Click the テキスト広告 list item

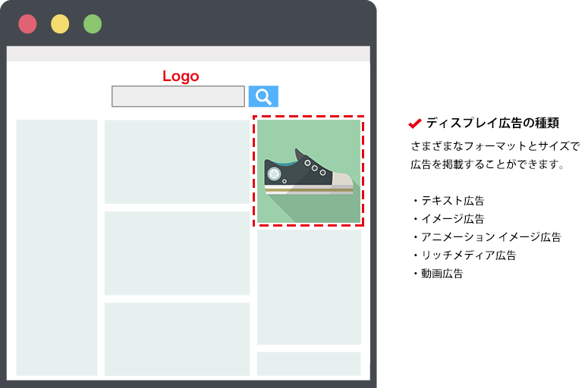coord(453,201)
